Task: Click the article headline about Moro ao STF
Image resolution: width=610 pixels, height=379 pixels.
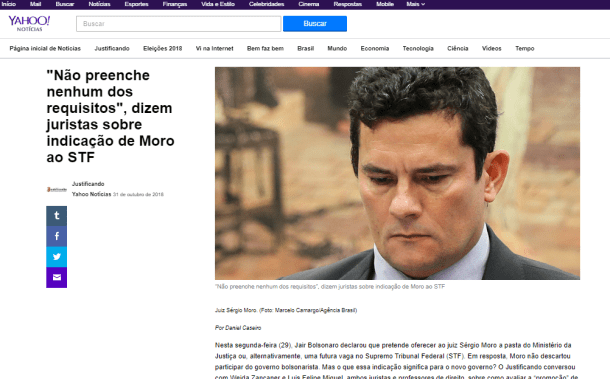Action: click(110, 116)
